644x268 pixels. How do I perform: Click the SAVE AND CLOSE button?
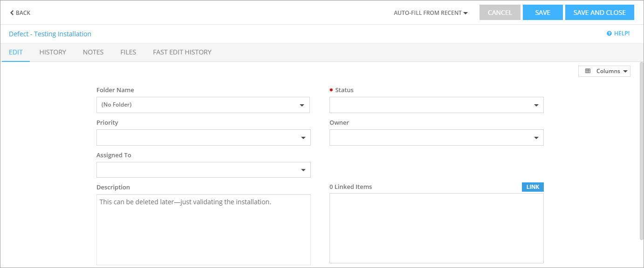pos(599,12)
